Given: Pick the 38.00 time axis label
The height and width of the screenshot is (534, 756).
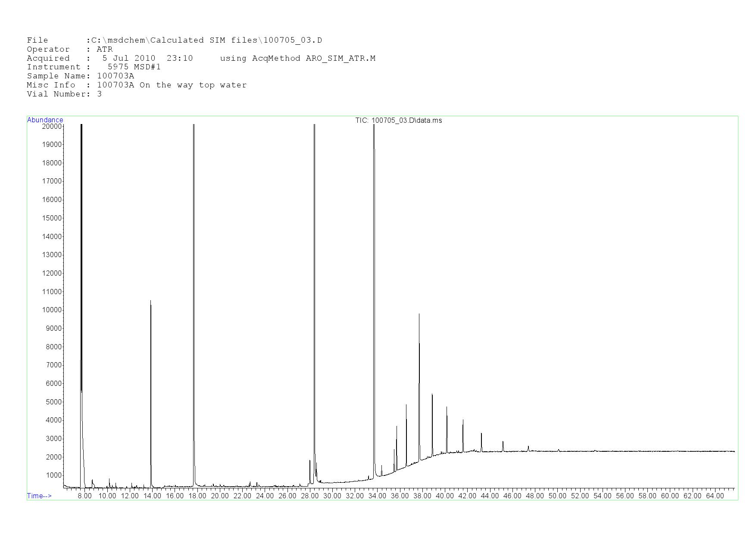Looking at the screenshot, I should pos(422,496).
